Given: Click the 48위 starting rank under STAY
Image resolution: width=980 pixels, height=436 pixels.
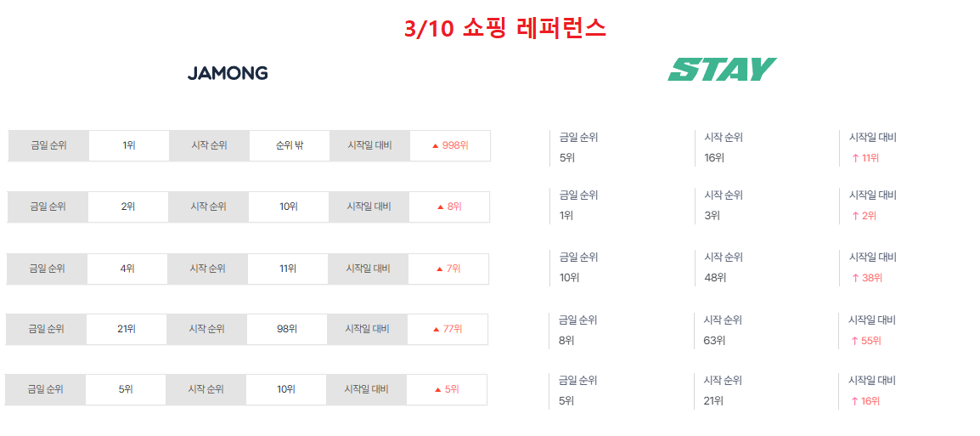Looking at the screenshot, I should pos(715,278).
